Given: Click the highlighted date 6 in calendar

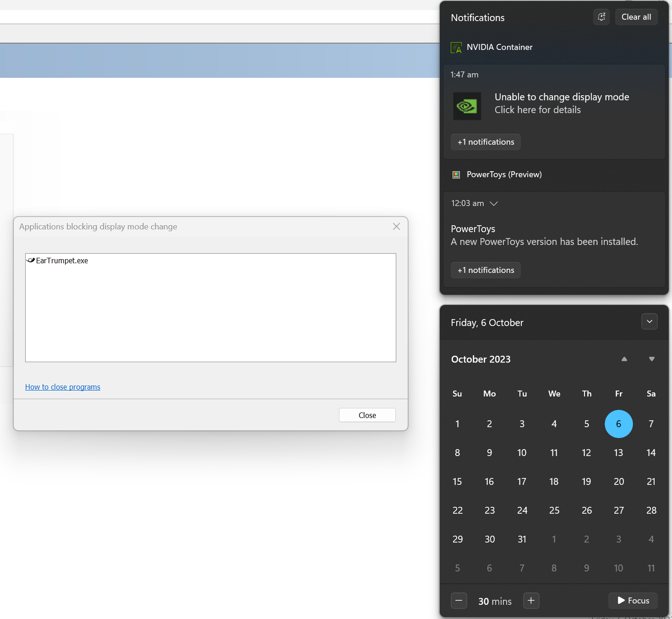Looking at the screenshot, I should [618, 424].
